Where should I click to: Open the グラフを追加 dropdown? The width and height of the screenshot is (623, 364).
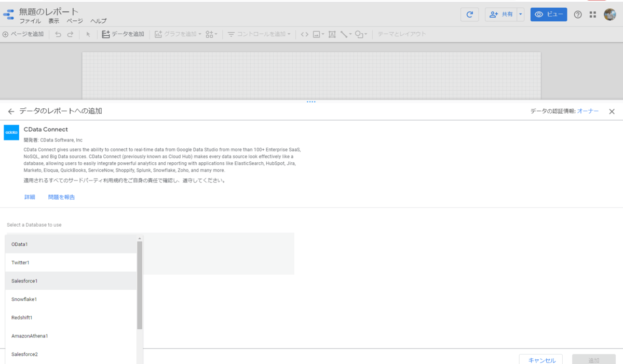178,34
